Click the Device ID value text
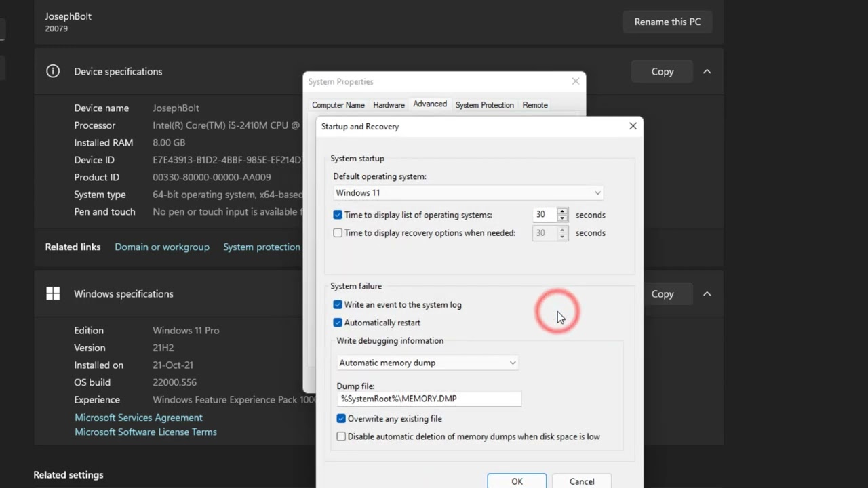868x488 pixels. pyautogui.click(x=227, y=160)
